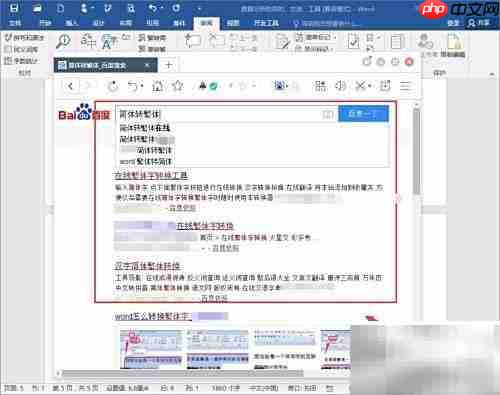The width and height of the screenshot is (500, 395).
Task: Click the Compare documents icon in Review ribbon
Action: pos(397,42)
